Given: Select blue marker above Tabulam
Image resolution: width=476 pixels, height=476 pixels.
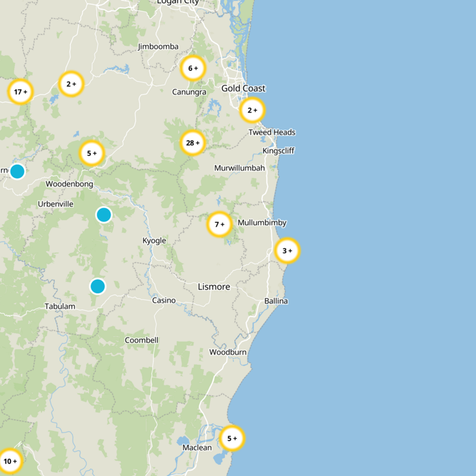Looking at the screenshot, I should 98,286.
